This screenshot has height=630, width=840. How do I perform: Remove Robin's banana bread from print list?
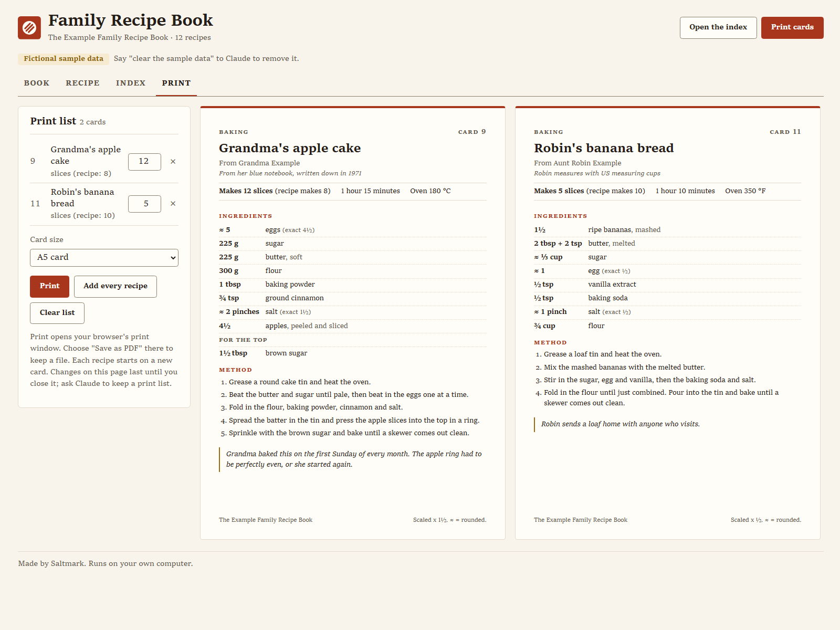[173, 204]
